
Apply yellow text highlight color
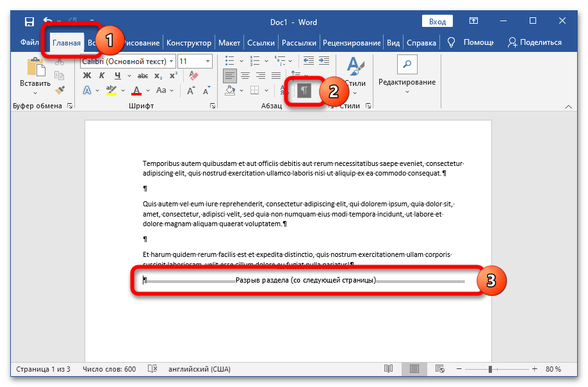111,90
